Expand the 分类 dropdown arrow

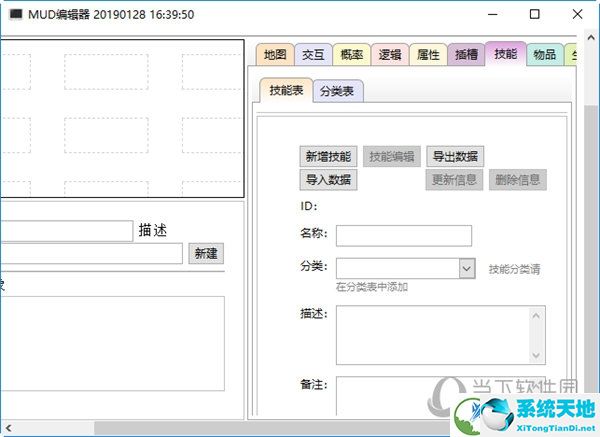coord(467,268)
